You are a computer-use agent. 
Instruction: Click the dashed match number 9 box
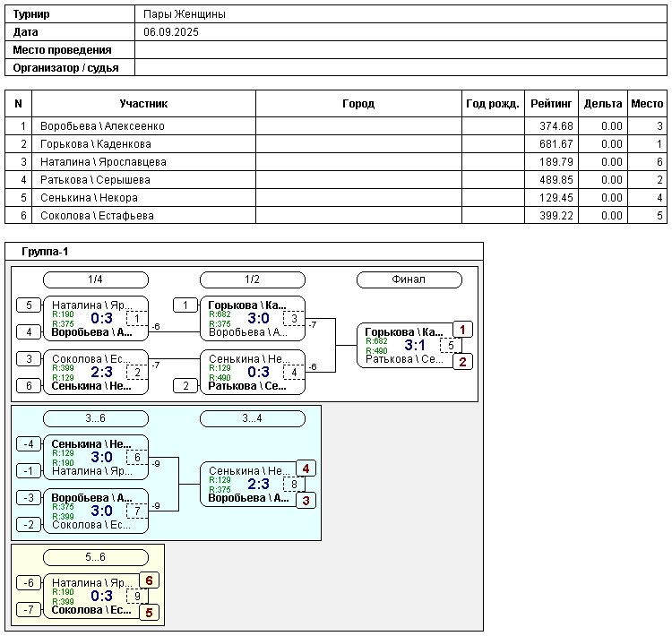coord(137,596)
